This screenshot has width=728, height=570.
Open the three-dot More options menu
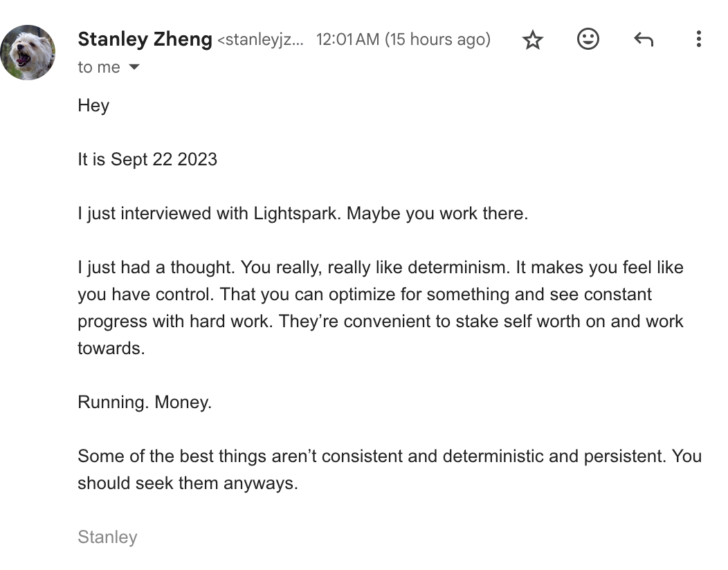click(699, 39)
